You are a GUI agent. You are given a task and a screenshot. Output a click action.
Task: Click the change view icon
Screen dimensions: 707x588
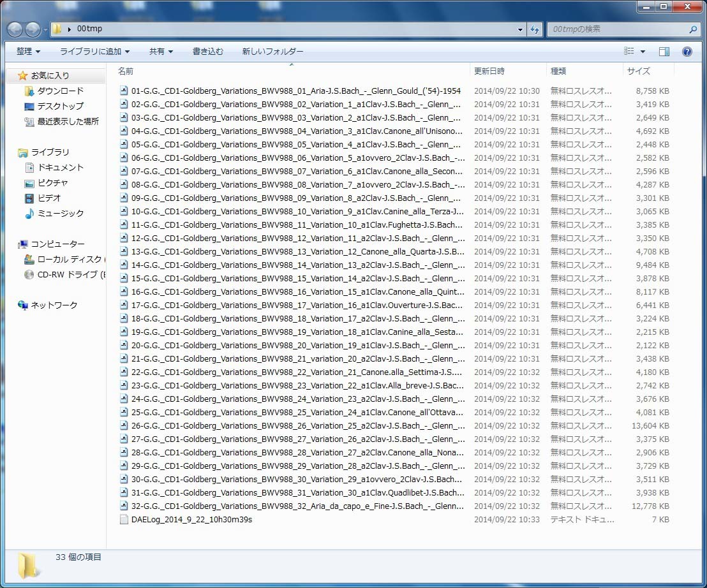tap(629, 52)
